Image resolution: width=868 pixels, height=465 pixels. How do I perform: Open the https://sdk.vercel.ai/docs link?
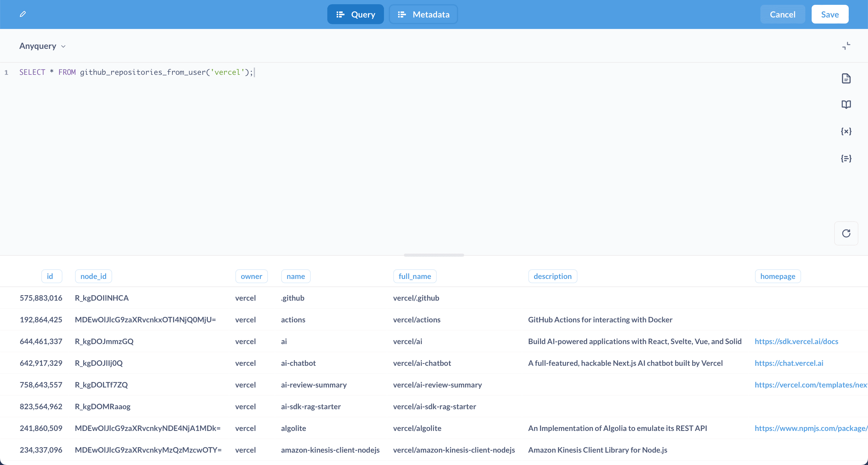click(796, 341)
